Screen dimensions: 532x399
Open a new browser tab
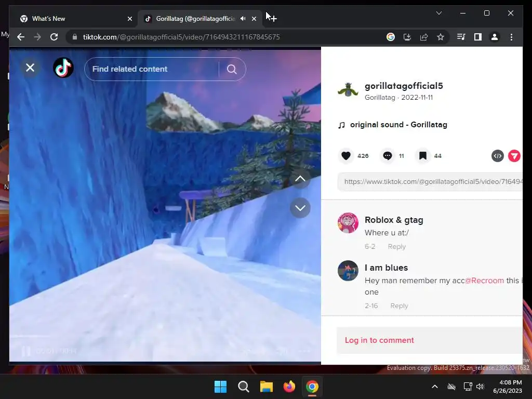tap(272, 18)
